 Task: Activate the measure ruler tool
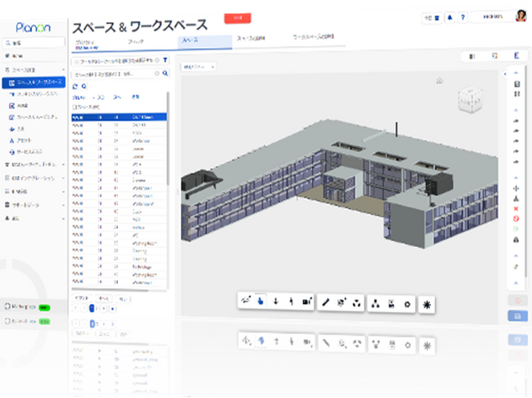[326, 302]
